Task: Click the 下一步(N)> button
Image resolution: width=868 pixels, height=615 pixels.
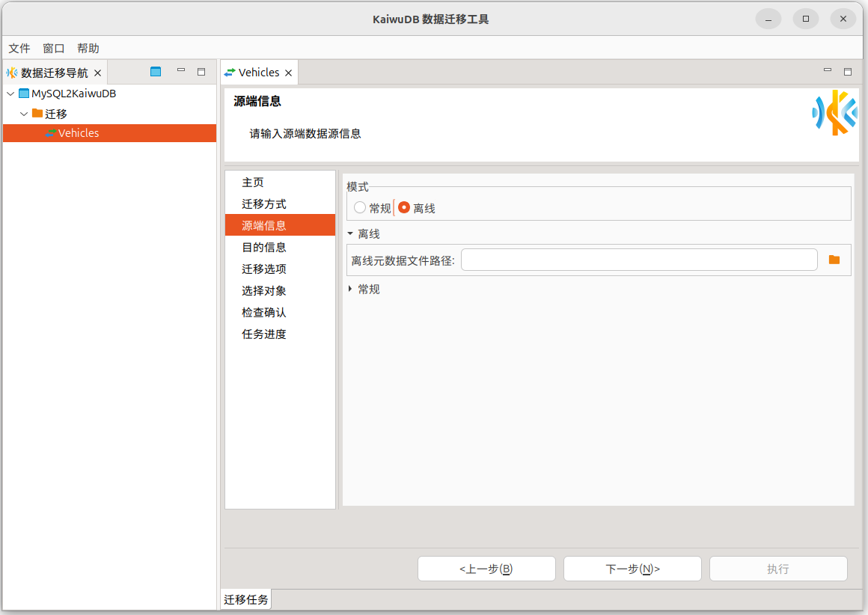Action: click(x=632, y=569)
